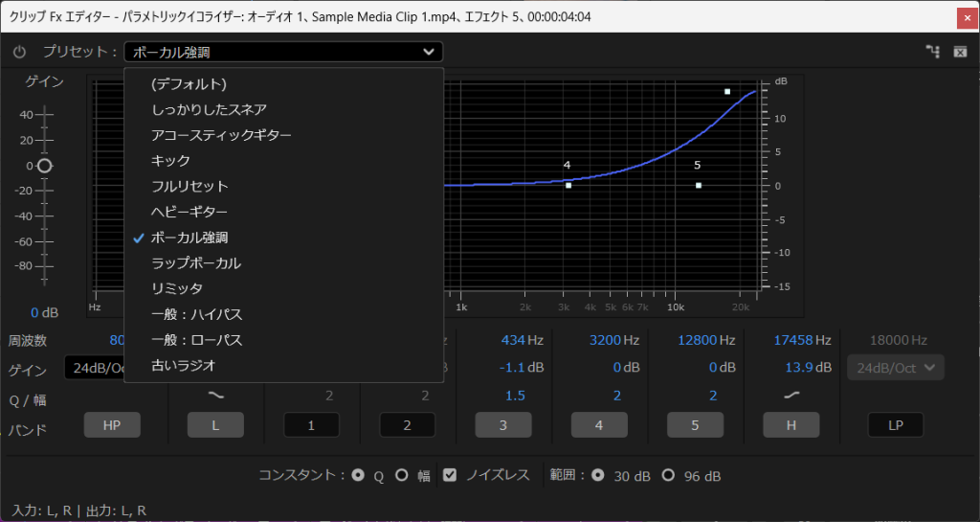Select the 一般：ローパス preset
Screen dimensions: 980x522
(283, 340)
